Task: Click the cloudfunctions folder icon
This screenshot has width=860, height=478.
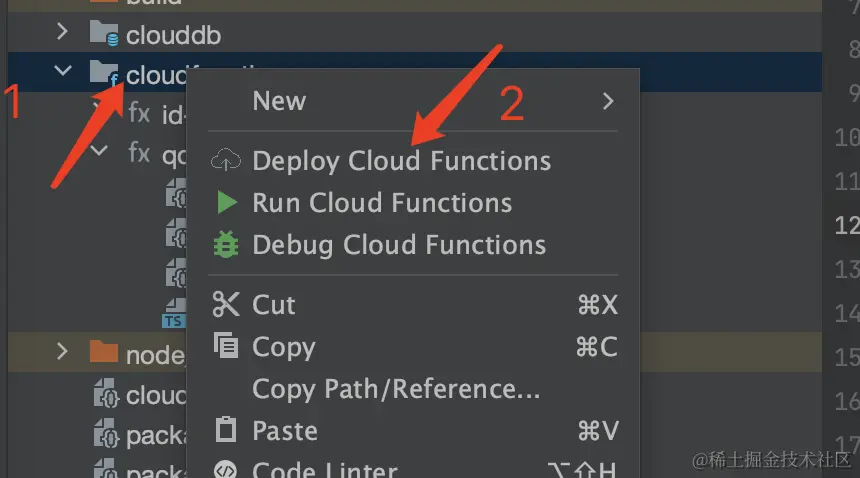Action: tap(104, 72)
